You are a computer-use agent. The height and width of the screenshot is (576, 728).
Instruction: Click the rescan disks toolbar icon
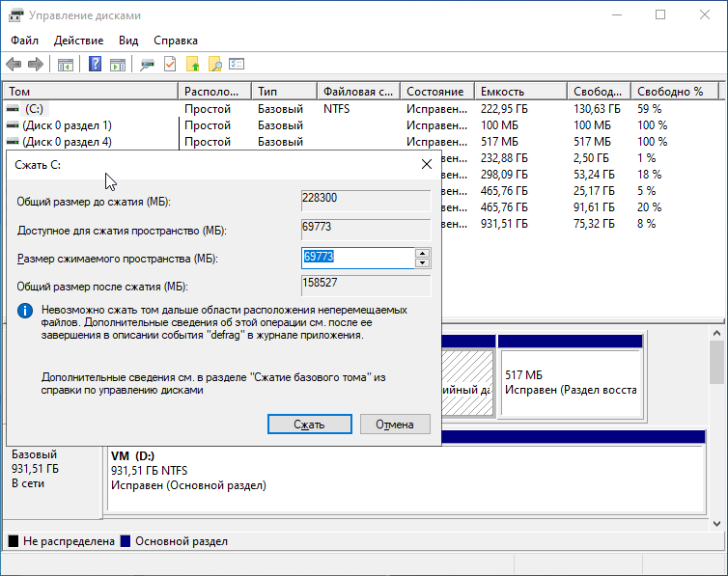[147, 64]
